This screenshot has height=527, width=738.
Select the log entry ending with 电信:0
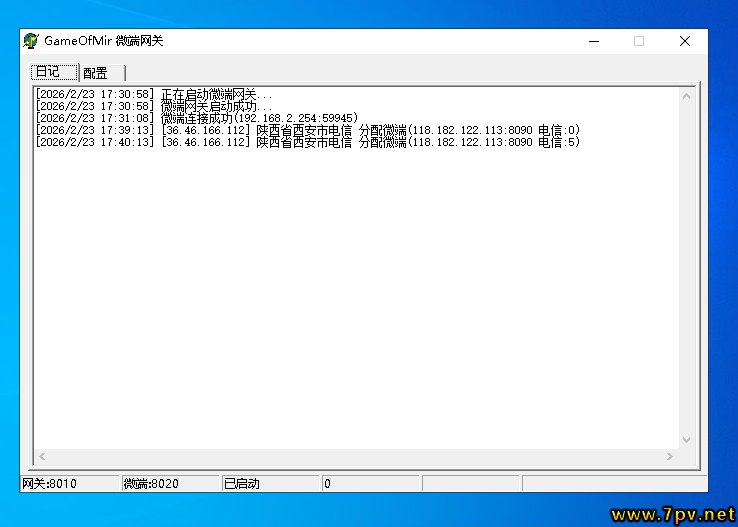(x=307, y=130)
